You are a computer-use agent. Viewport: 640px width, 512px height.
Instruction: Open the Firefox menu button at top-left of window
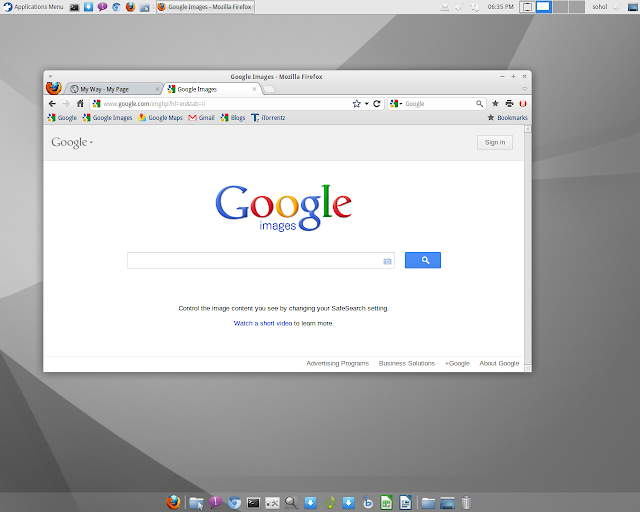pos(53,88)
